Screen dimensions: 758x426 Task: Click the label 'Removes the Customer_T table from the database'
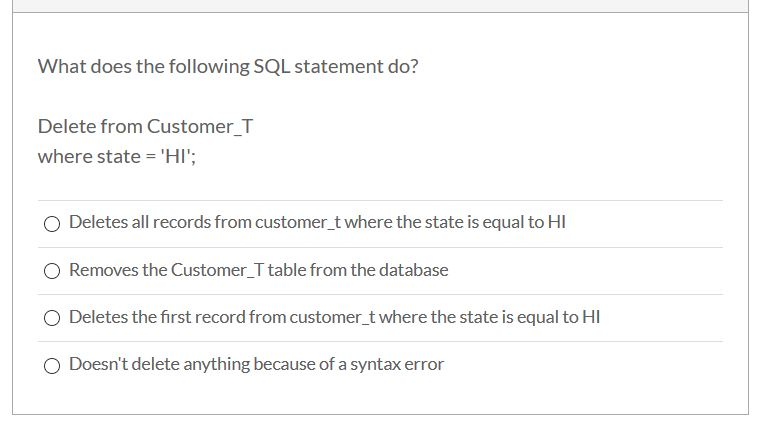tap(259, 270)
